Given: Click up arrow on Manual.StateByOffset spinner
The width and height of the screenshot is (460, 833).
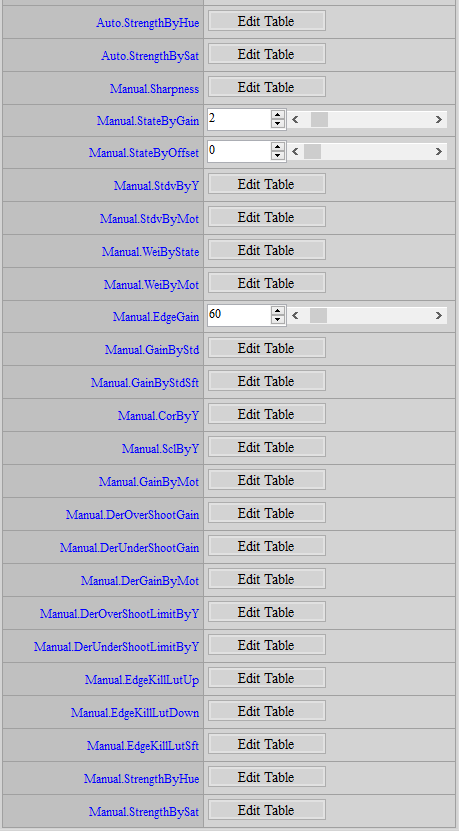Looking at the screenshot, I should coord(278,147).
